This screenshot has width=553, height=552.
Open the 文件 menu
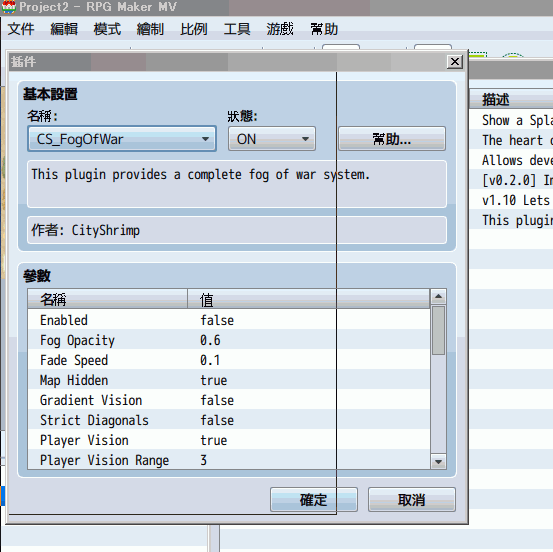point(21,29)
